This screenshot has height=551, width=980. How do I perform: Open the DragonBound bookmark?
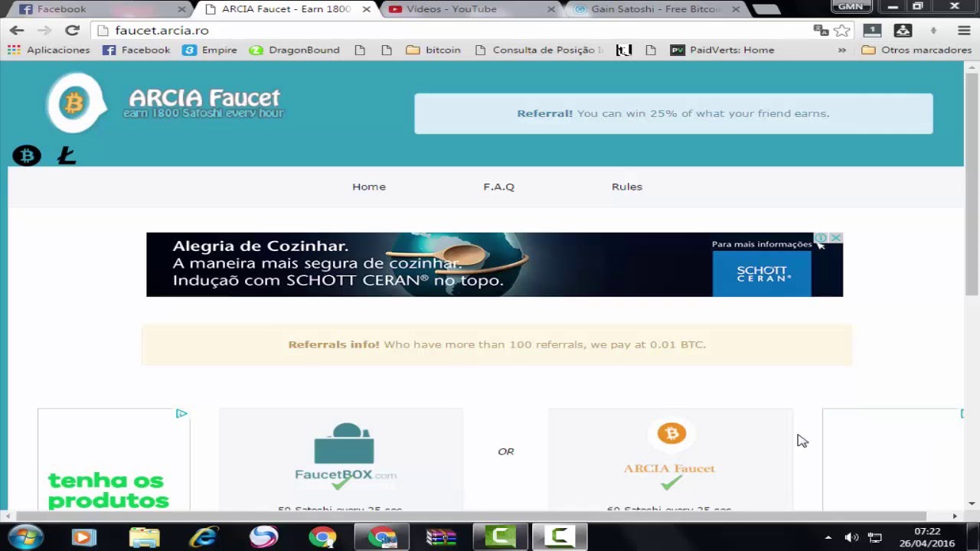[x=295, y=50]
